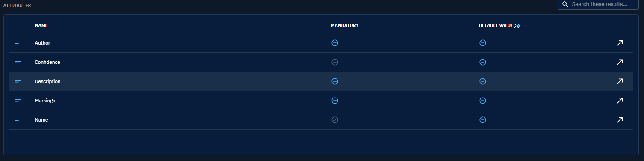Click the Confidence row attribute type icon
The width and height of the screenshot is (644, 161).
(x=18, y=62)
